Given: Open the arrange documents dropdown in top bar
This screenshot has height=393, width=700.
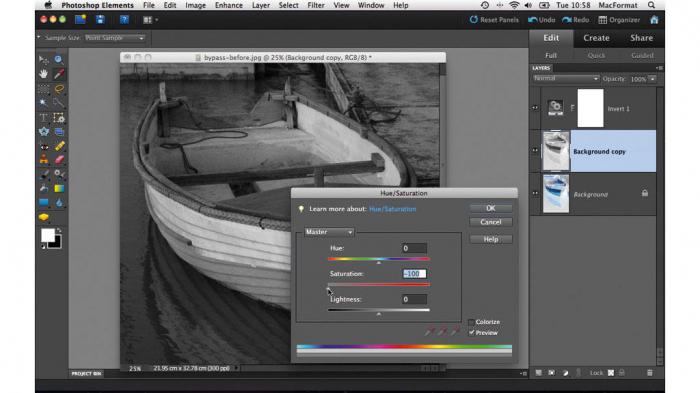Looking at the screenshot, I should 150,20.
